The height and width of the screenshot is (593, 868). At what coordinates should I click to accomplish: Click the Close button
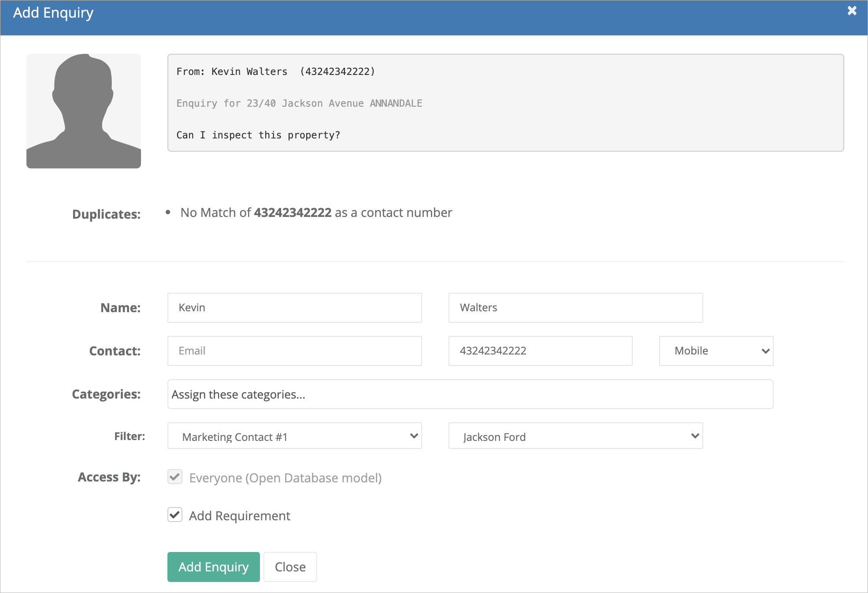point(290,567)
